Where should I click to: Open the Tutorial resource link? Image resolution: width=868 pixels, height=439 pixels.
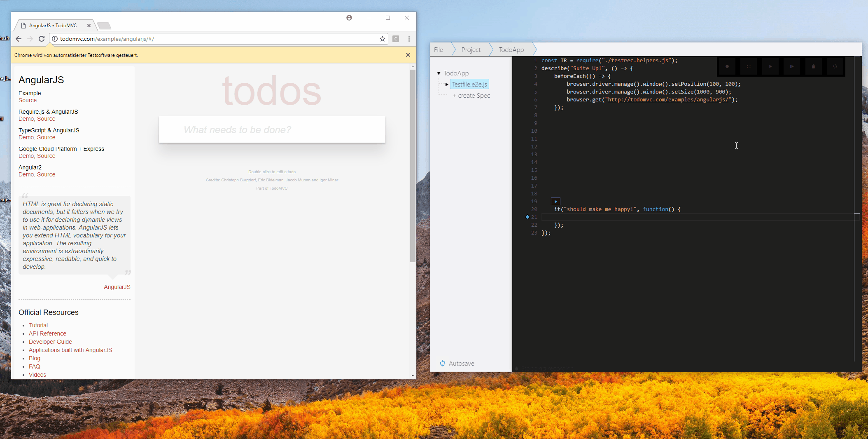click(38, 325)
